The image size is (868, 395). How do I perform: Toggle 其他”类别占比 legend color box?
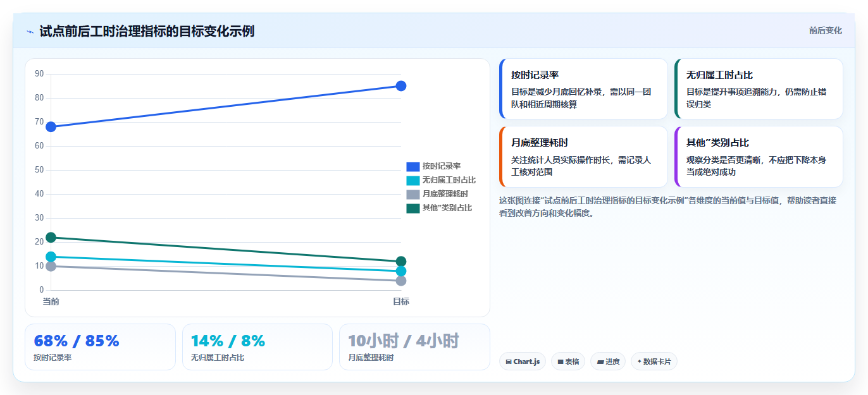coord(412,208)
